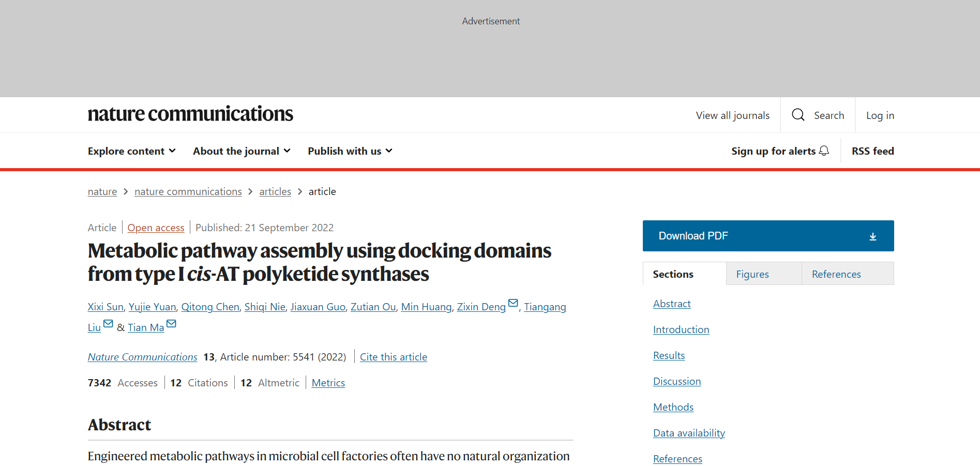The image size is (980, 466).
Task: Click the articles breadcrumb link
Action: point(275,191)
